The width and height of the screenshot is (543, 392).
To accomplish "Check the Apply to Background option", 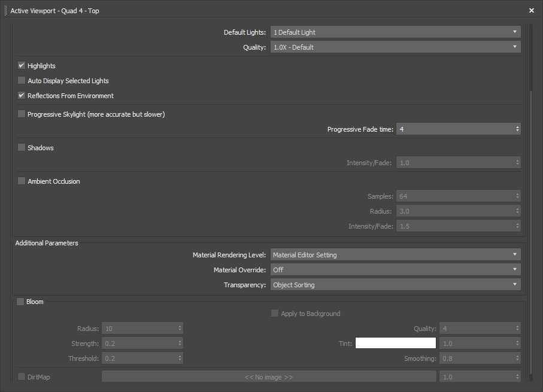I will click(275, 314).
